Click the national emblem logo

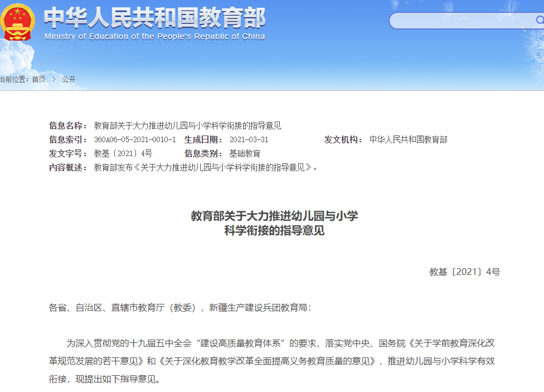click(x=17, y=22)
